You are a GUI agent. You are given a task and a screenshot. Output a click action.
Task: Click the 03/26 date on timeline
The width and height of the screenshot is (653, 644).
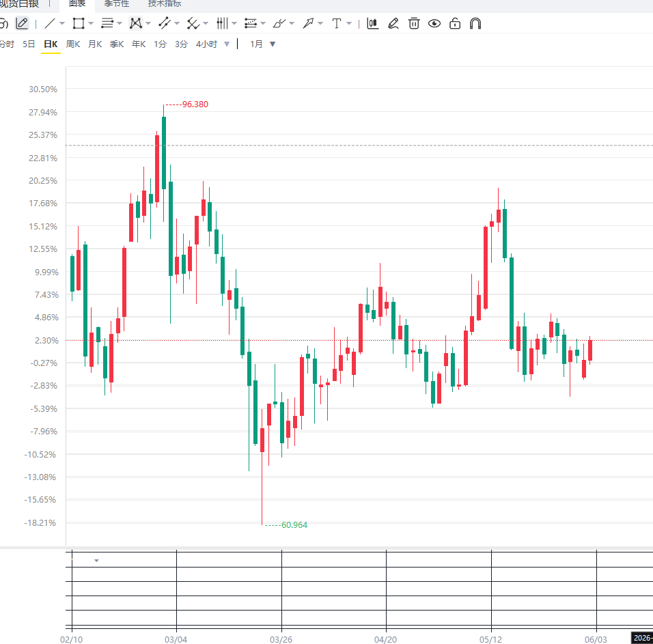tap(281, 639)
